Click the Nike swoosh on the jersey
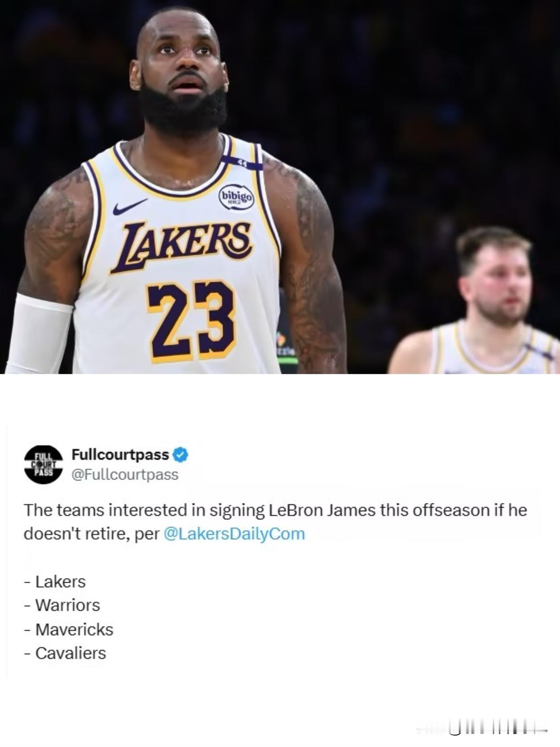The height and width of the screenshot is (747, 560). pyautogui.click(x=129, y=206)
